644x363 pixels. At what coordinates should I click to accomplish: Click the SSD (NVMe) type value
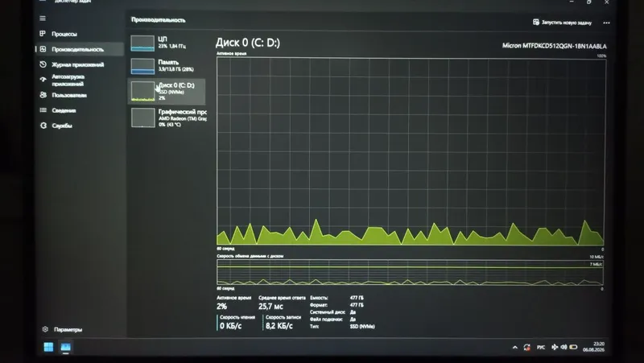(x=362, y=327)
